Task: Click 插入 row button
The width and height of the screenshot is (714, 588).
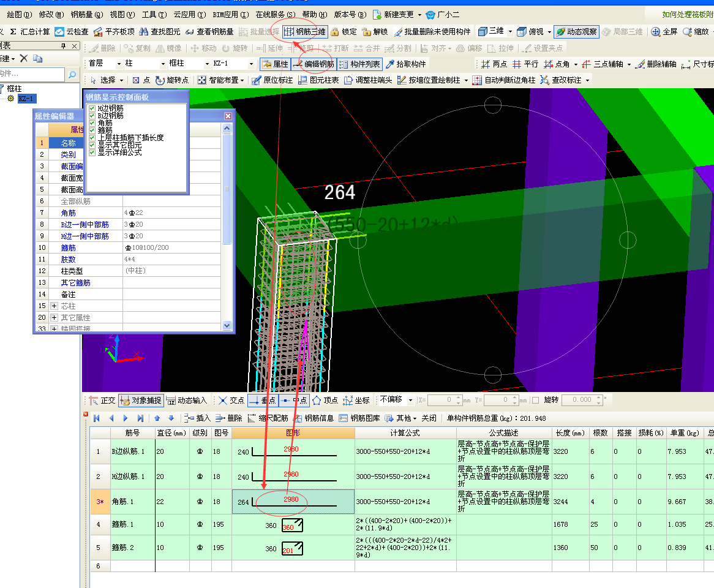Action: (197, 418)
